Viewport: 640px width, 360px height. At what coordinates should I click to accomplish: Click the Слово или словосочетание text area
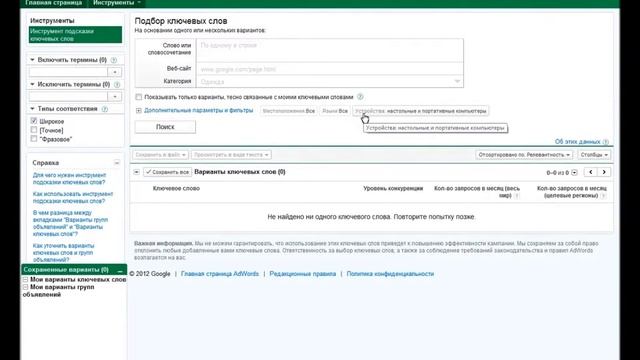click(x=330, y=51)
